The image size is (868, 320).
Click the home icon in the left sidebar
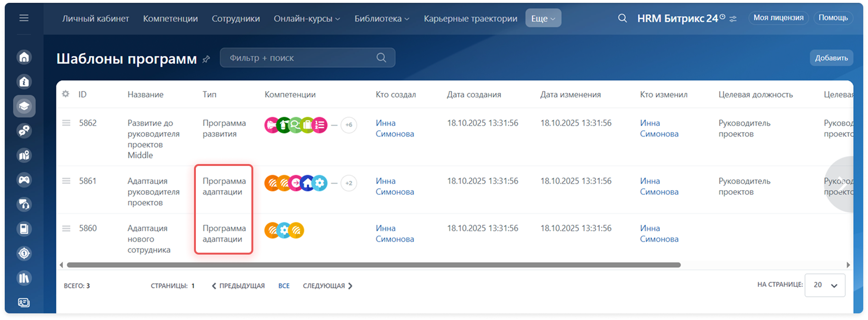24,57
